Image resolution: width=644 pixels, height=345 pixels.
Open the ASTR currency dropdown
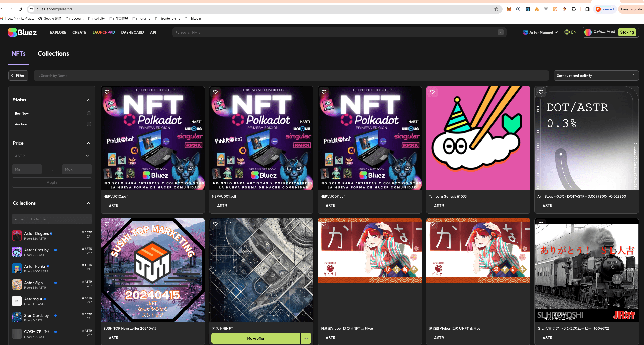tap(52, 156)
